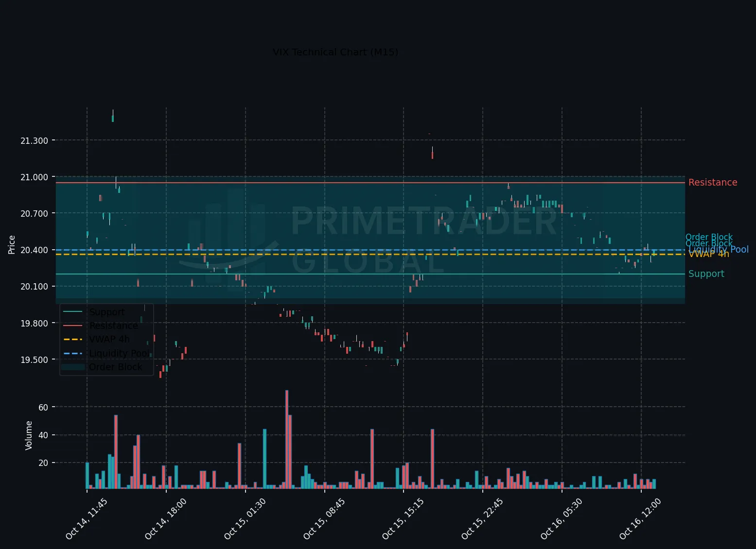Viewport: 756px width, 549px height.
Task: Select the 'Oct 14, 18:00' time label
Action: (166, 518)
